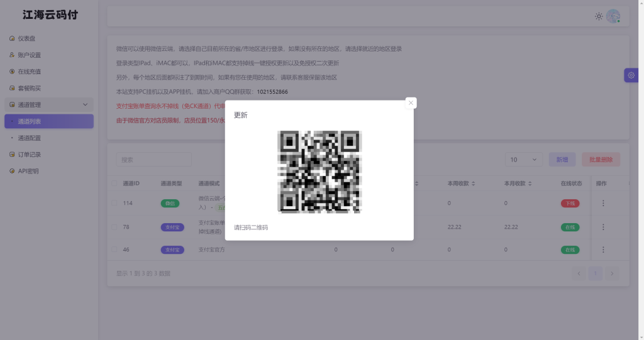644x340 pixels.
Task: Go to previous page in pagination
Action: pos(579,273)
